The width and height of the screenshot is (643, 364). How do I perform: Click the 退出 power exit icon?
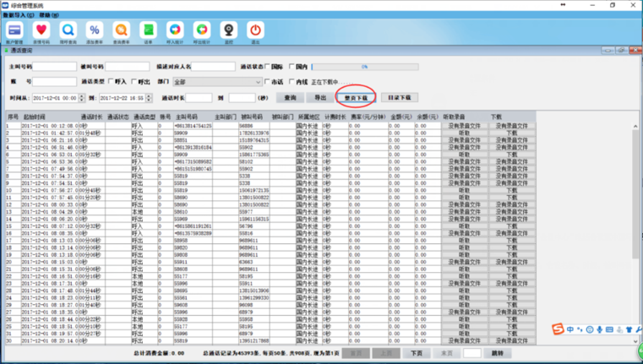(x=255, y=30)
